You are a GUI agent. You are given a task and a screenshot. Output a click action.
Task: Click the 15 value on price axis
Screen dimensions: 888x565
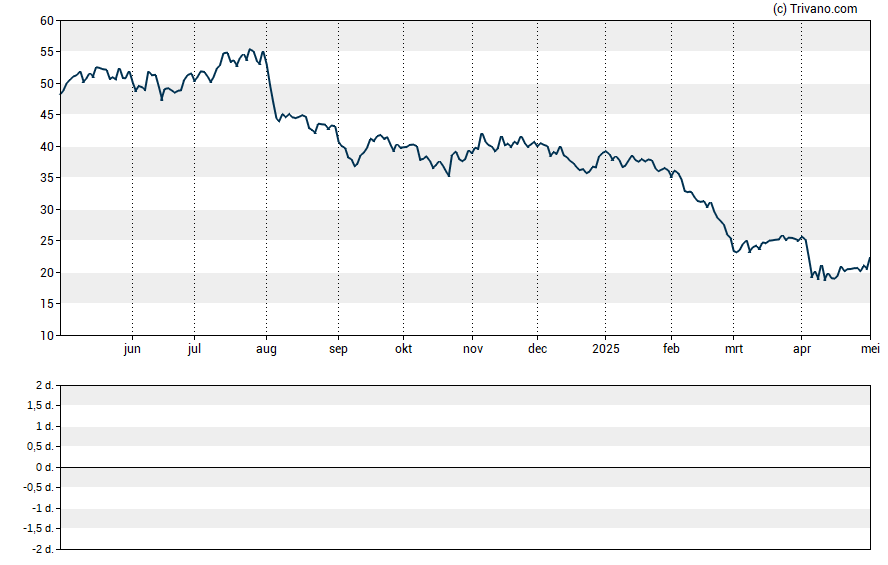coord(47,304)
